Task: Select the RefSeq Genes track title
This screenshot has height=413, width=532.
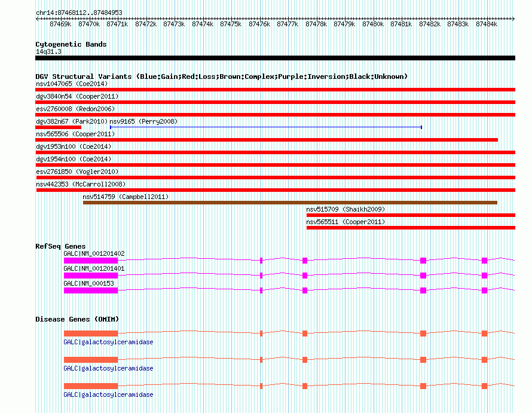Action: click(60, 246)
